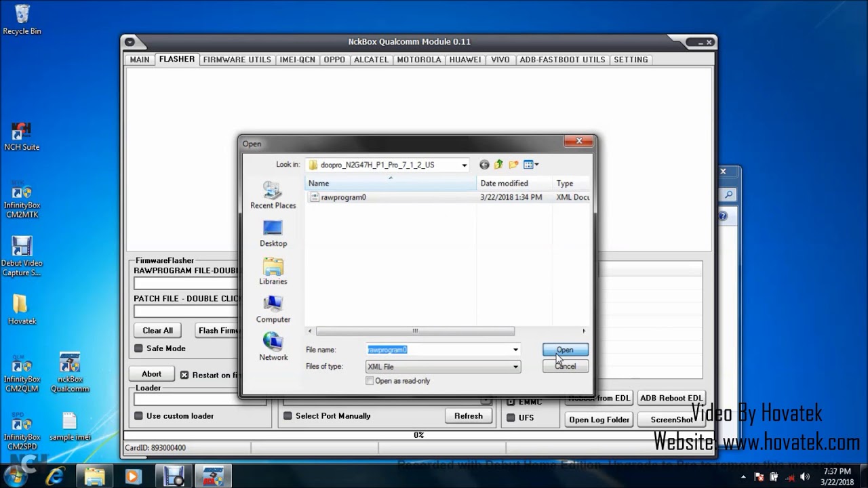Viewport: 868px width, 488px height.
Task: Expand Files of type dropdown
Action: pos(515,367)
